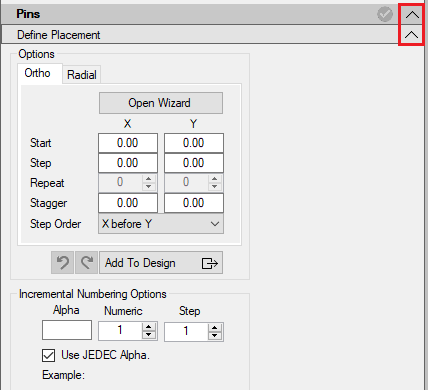Collapse the Define Placement section

[412, 34]
